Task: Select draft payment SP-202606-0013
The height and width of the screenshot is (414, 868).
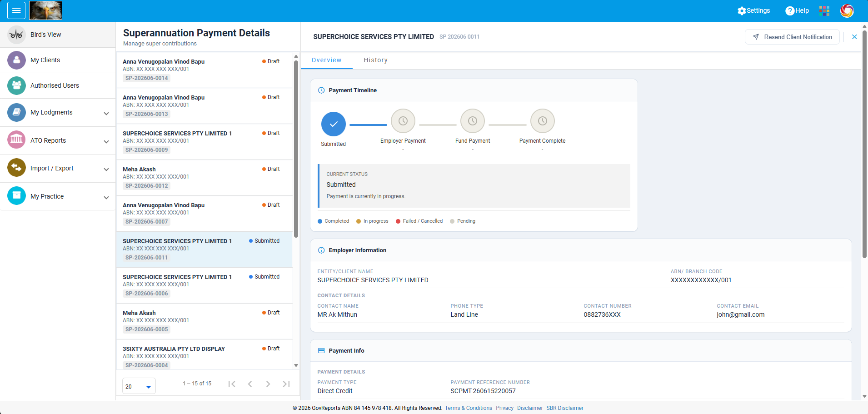Action: pyautogui.click(x=205, y=106)
